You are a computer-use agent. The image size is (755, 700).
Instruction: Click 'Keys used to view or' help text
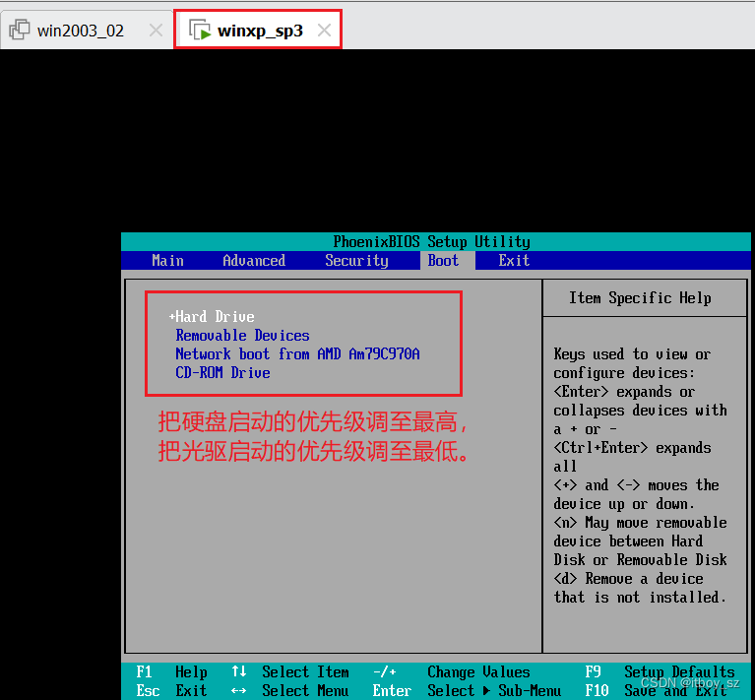632,354
